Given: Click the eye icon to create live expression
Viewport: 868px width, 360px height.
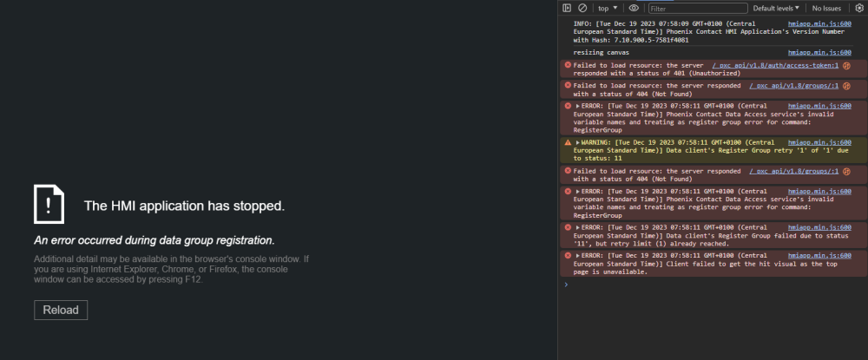Looking at the screenshot, I should point(634,8).
